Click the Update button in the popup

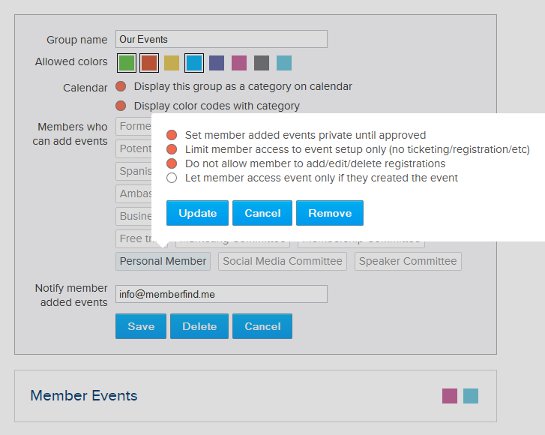pos(197,213)
